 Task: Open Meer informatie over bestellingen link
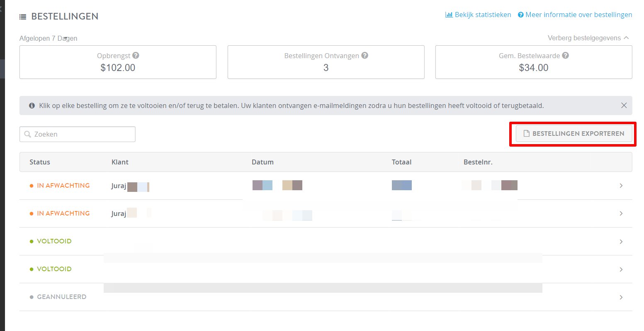coord(578,15)
